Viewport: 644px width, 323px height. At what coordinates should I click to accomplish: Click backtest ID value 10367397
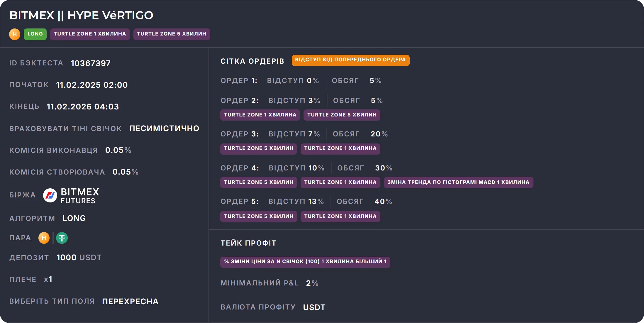tap(91, 63)
